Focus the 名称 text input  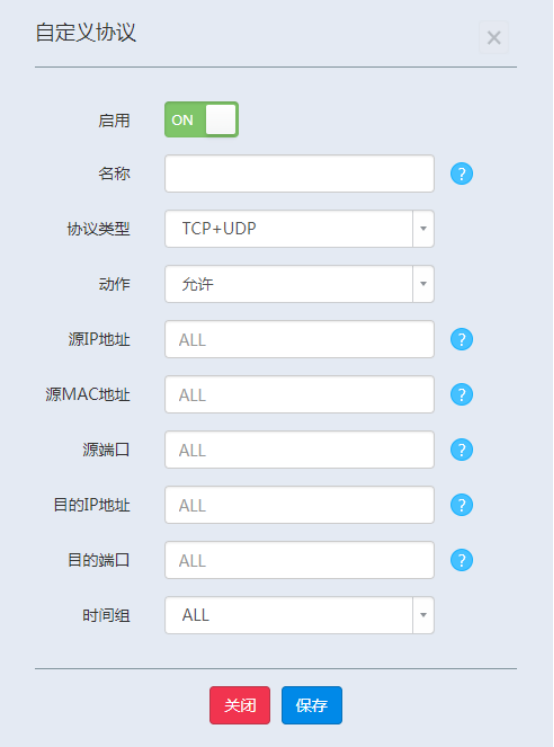pos(299,173)
